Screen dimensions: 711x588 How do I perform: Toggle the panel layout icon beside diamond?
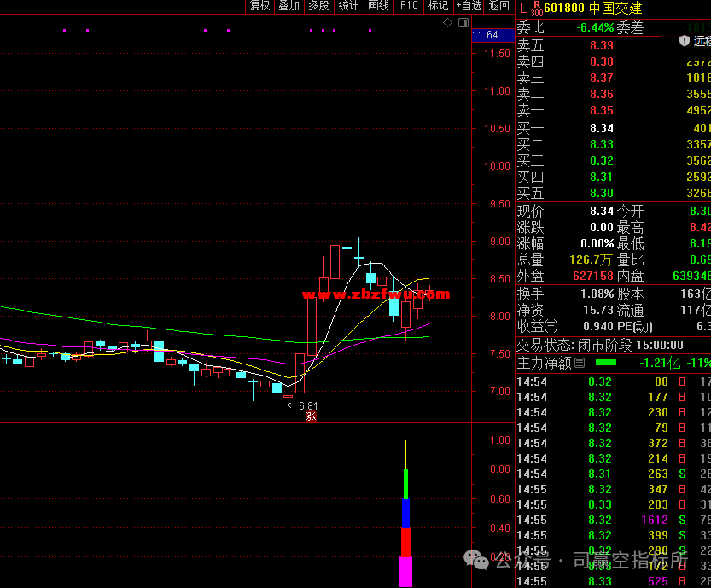pyautogui.click(x=463, y=23)
